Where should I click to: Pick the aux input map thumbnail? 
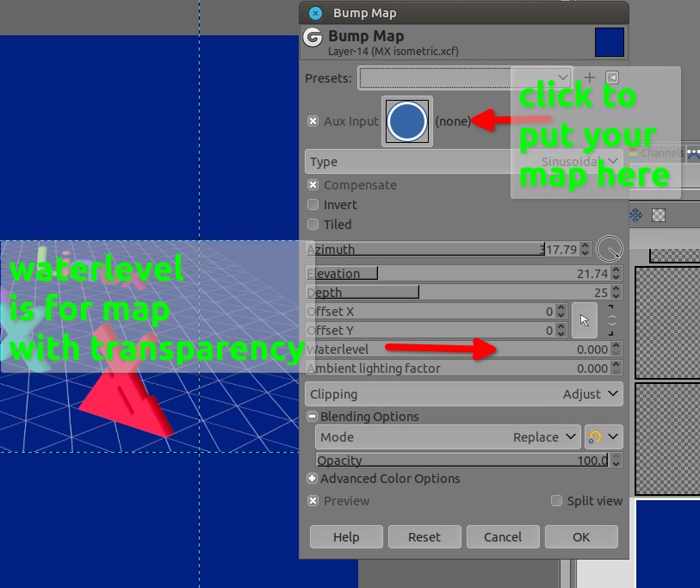407,121
